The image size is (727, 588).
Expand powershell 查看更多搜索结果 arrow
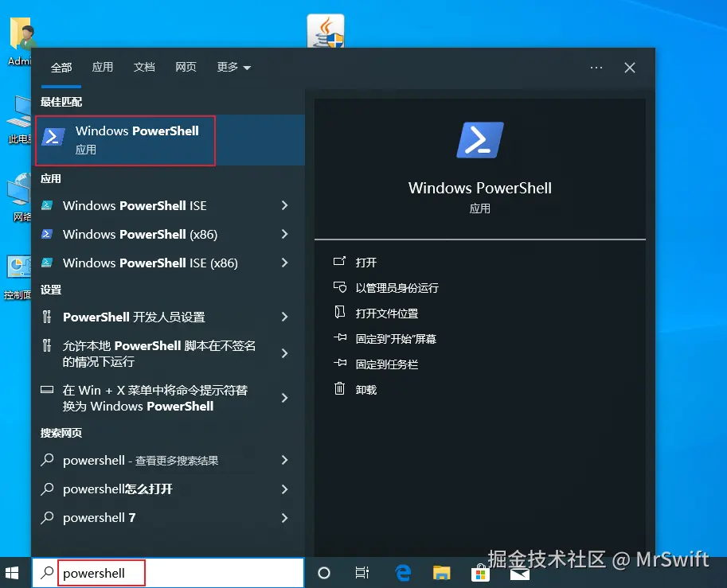(x=285, y=460)
